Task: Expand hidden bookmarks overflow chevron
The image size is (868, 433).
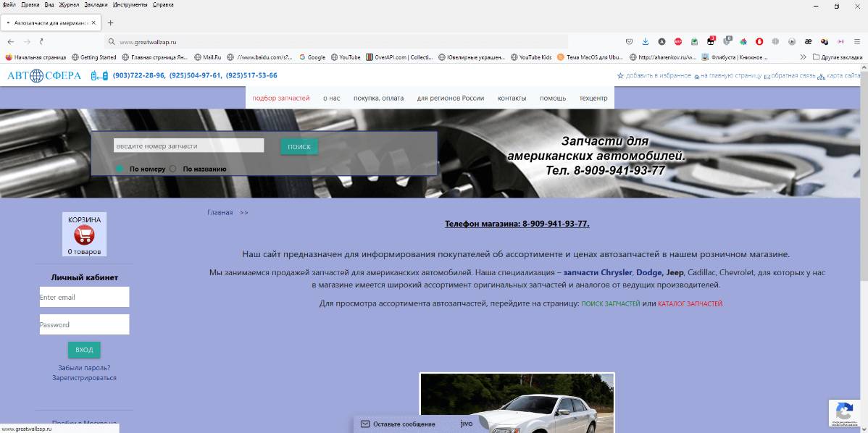Action: (803, 57)
